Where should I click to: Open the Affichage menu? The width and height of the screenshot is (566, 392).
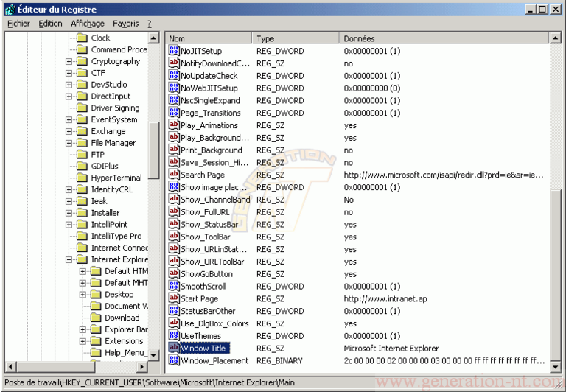pyautogui.click(x=88, y=24)
